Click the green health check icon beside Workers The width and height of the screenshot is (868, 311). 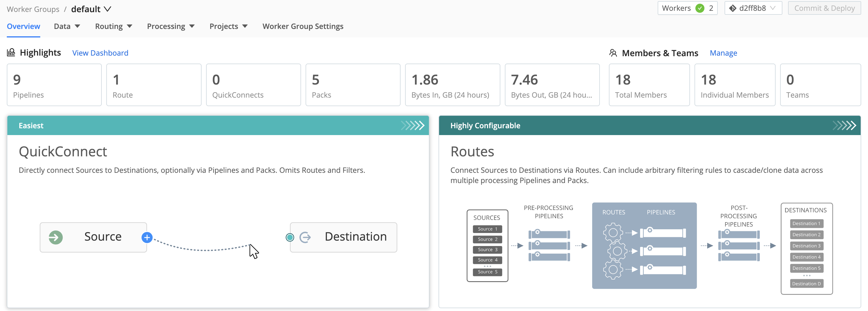(701, 8)
